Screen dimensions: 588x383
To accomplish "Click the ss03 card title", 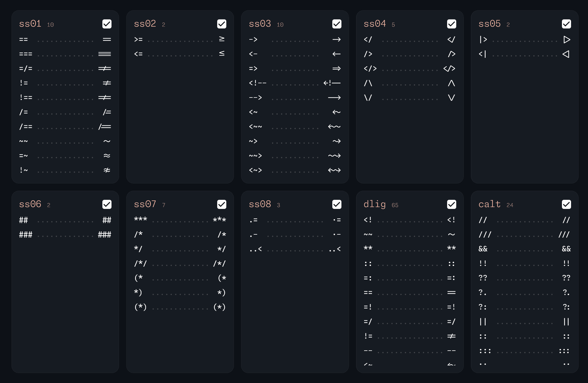I will coord(260,24).
